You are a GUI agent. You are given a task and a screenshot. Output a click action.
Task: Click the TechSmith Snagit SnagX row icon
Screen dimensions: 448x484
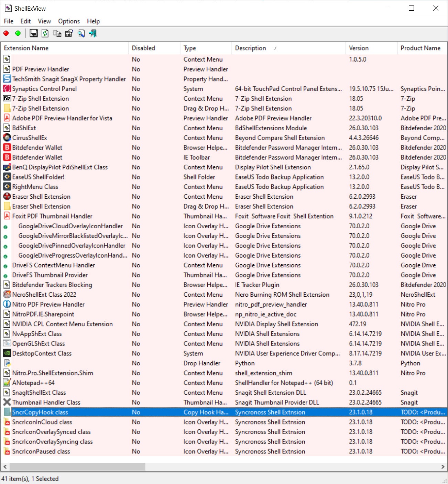pos(7,79)
